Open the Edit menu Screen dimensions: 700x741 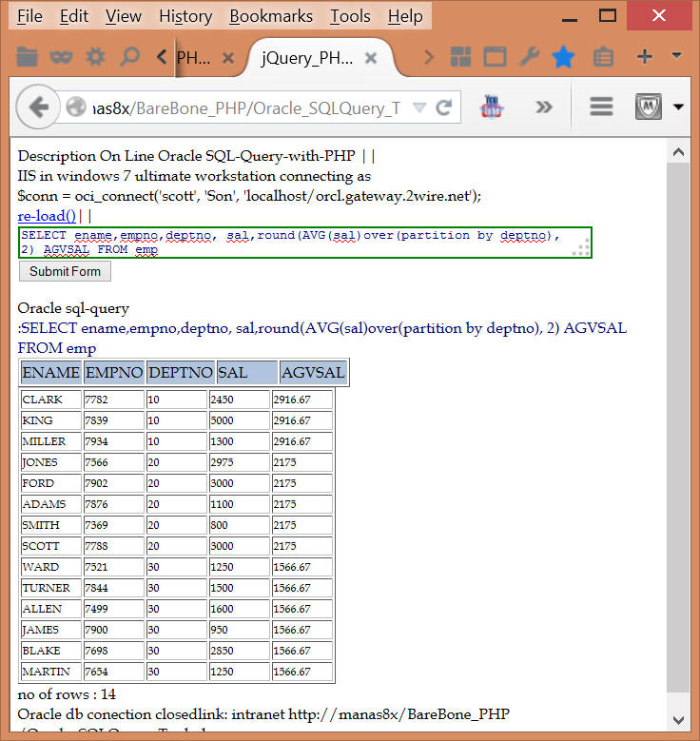(74, 16)
